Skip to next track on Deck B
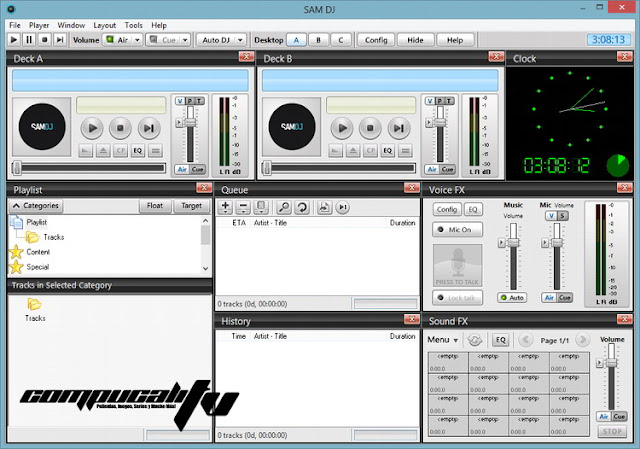640x449 pixels. (x=398, y=128)
